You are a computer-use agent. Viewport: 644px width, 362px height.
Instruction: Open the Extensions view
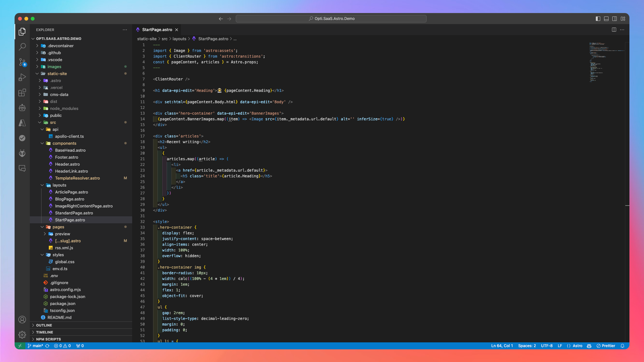tap(22, 92)
